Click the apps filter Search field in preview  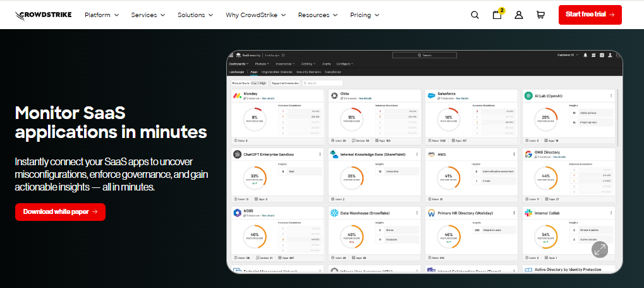[322, 83]
